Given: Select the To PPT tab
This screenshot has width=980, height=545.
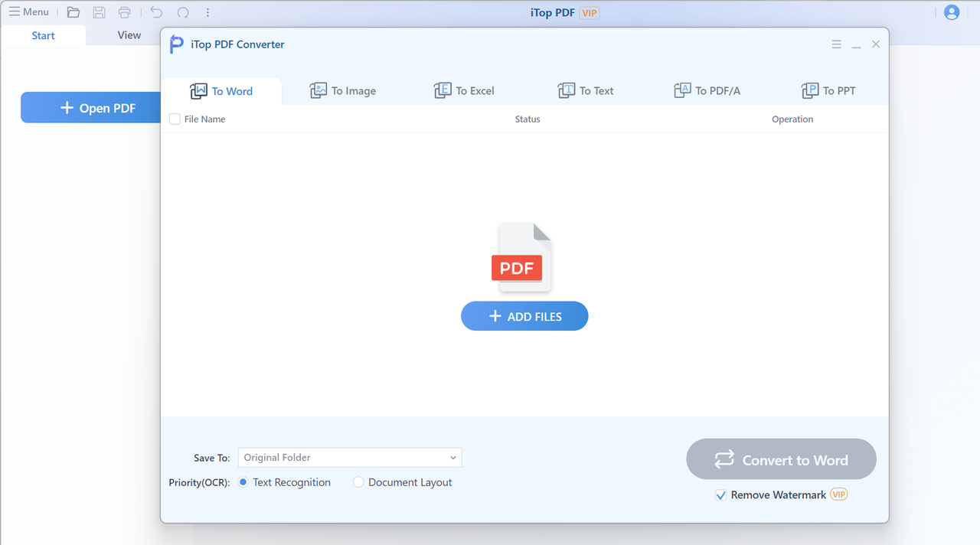Looking at the screenshot, I should click(828, 90).
